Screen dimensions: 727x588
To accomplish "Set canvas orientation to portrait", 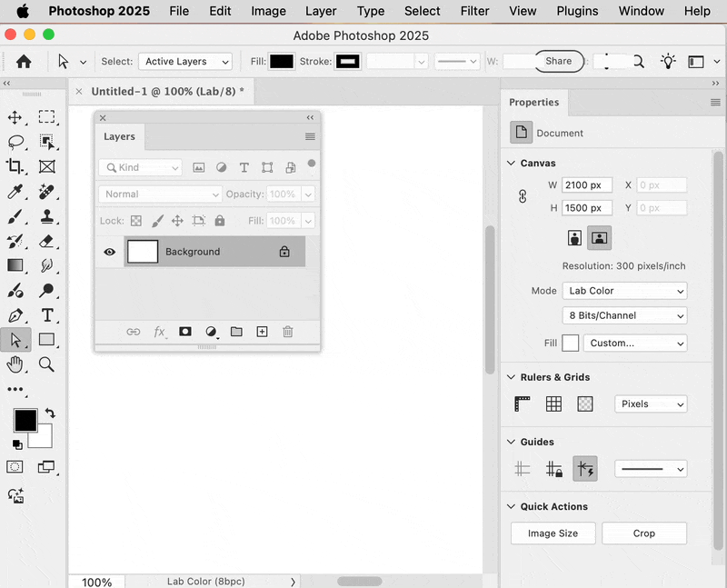I will [x=574, y=238].
